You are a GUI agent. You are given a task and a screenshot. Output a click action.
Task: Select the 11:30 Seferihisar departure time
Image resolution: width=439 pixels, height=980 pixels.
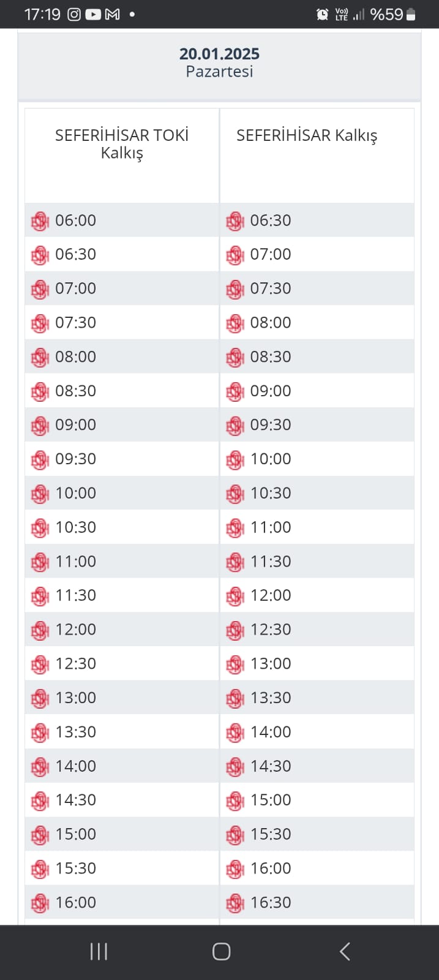click(x=271, y=562)
